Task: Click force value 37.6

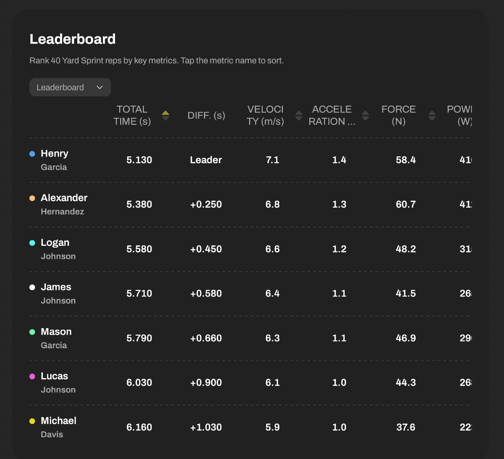Action: point(406,427)
